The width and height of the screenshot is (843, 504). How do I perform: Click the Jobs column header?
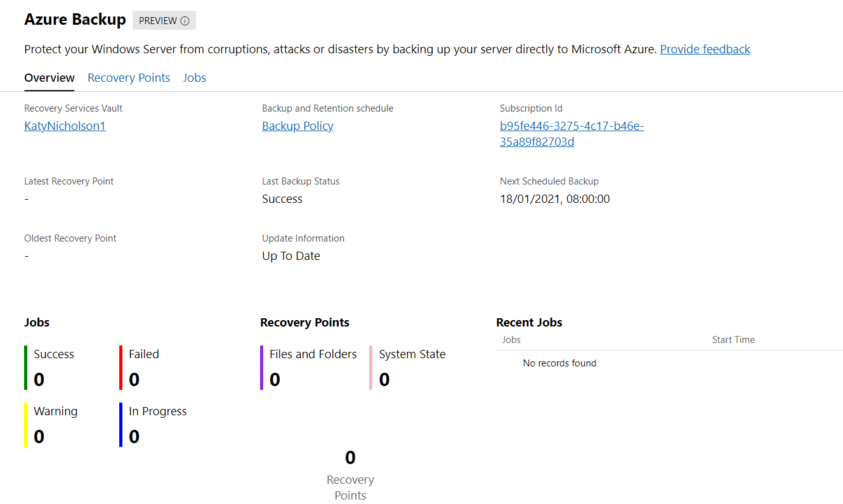[511, 340]
